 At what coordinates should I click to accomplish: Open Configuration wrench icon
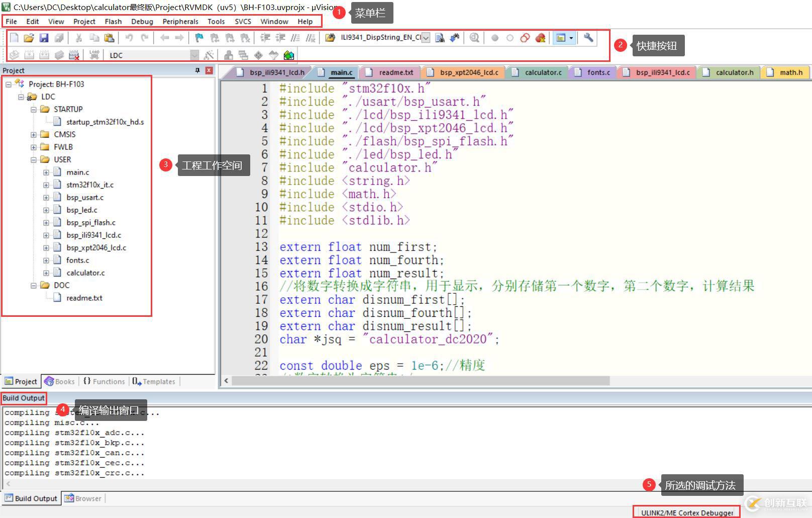[x=588, y=38]
